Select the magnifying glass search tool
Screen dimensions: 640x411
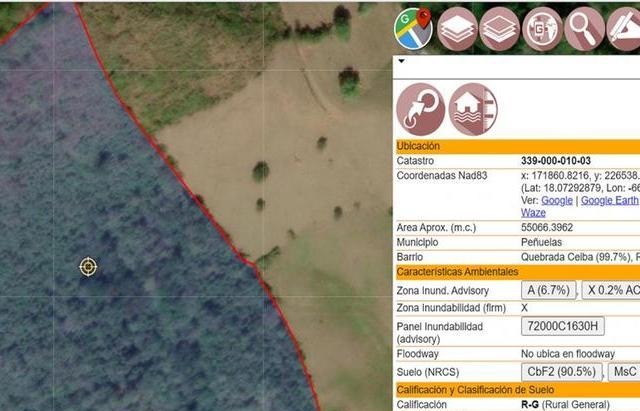(584, 29)
